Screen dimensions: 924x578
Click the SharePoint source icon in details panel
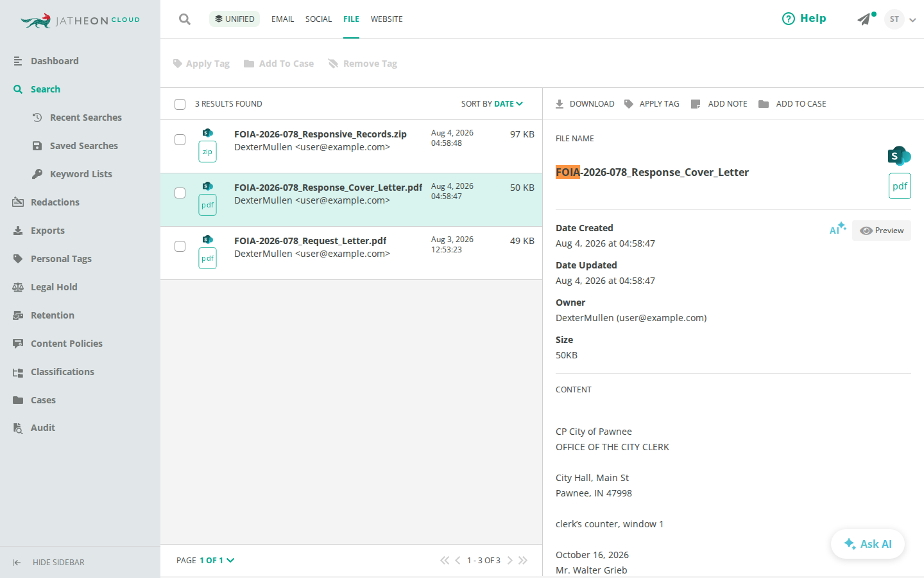[x=899, y=155]
